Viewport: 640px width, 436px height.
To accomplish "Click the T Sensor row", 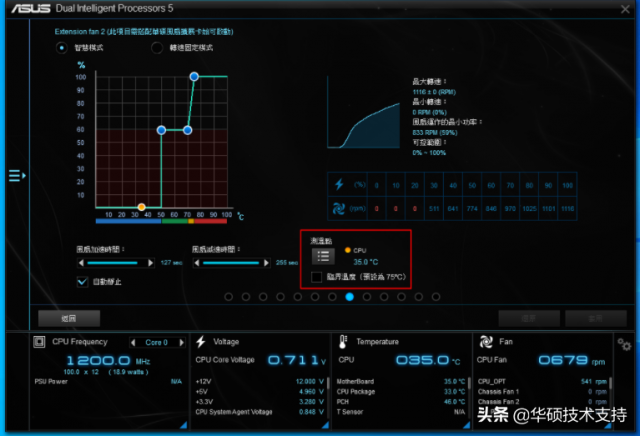I will [x=401, y=412].
